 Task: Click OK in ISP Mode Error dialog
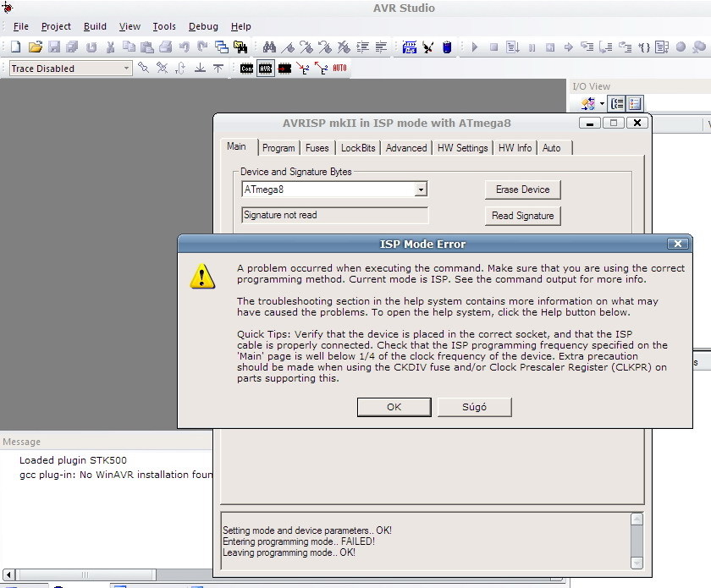click(x=394, y=407)
